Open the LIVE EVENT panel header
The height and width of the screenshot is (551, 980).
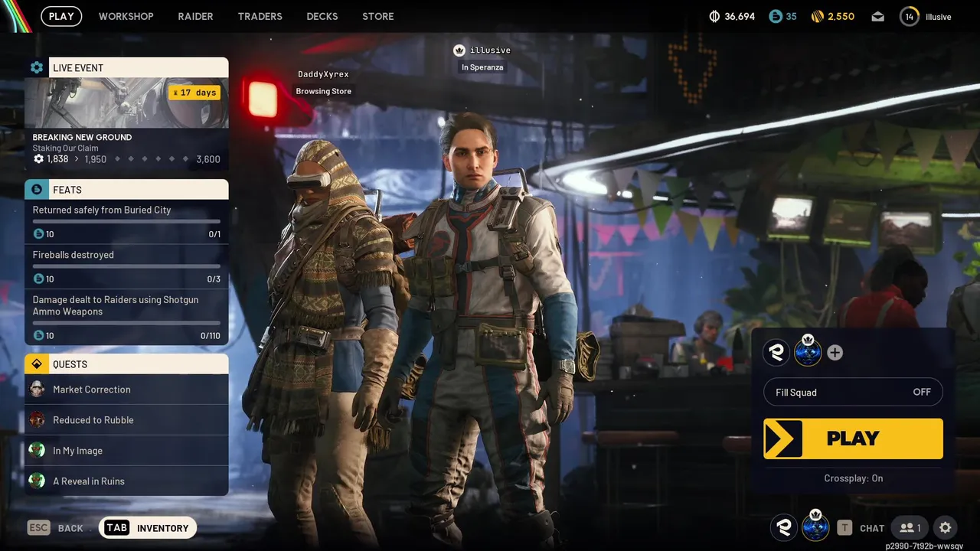click(126, 67)
